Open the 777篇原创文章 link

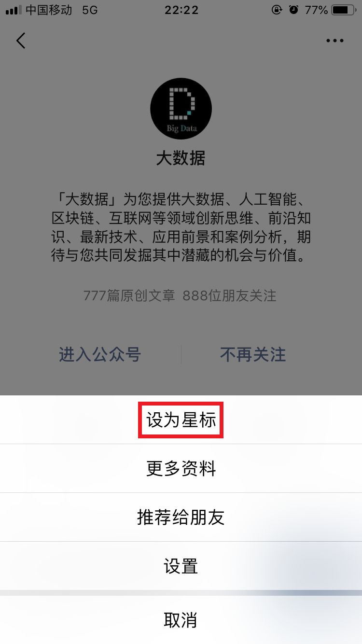tap(129, 295)
